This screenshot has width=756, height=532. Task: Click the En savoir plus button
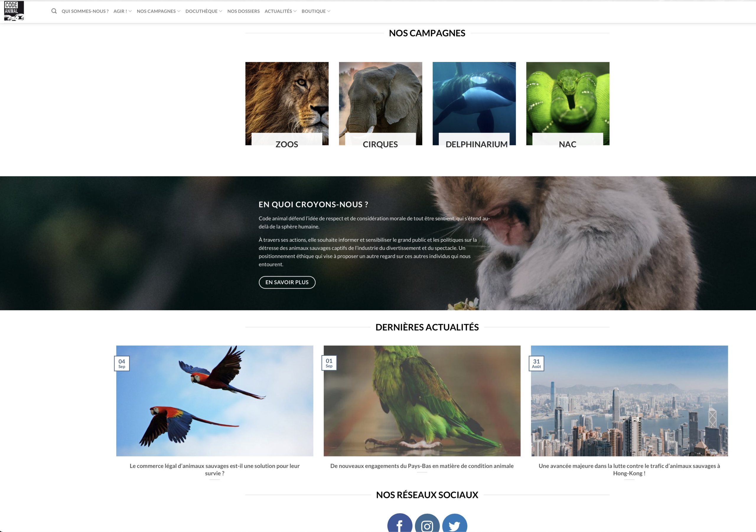point(287,282)
